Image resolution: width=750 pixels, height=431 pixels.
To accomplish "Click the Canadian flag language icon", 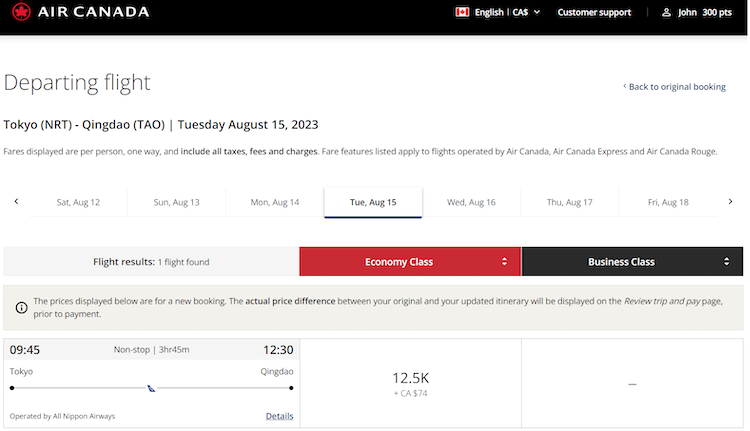I will pyautogui.click(x=462, y=12).
